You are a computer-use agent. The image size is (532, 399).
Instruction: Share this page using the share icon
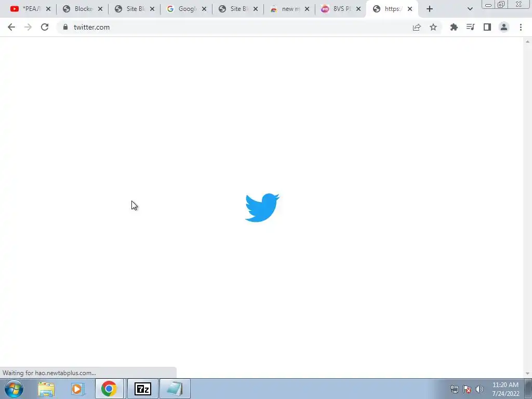[417, 27]
